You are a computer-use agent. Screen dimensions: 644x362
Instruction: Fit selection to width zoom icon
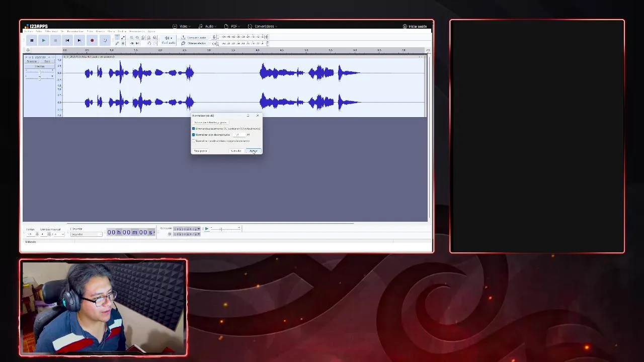point(143,38)
